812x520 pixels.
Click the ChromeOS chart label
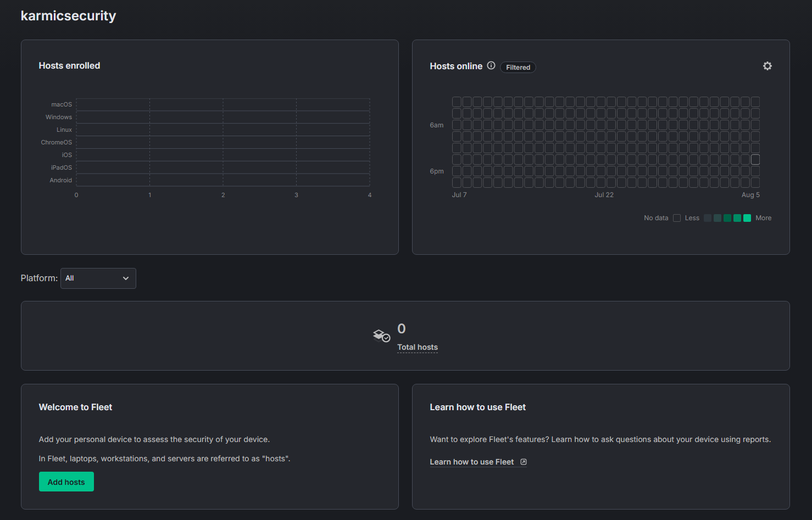57,142
